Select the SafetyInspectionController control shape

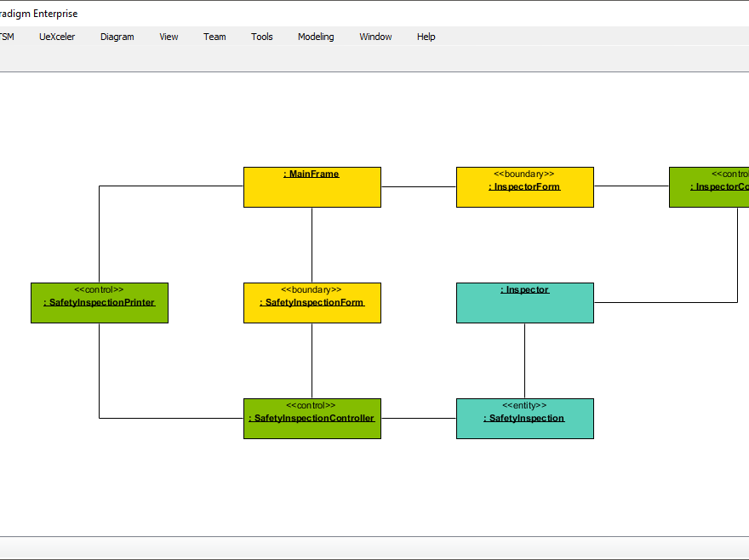312,418
